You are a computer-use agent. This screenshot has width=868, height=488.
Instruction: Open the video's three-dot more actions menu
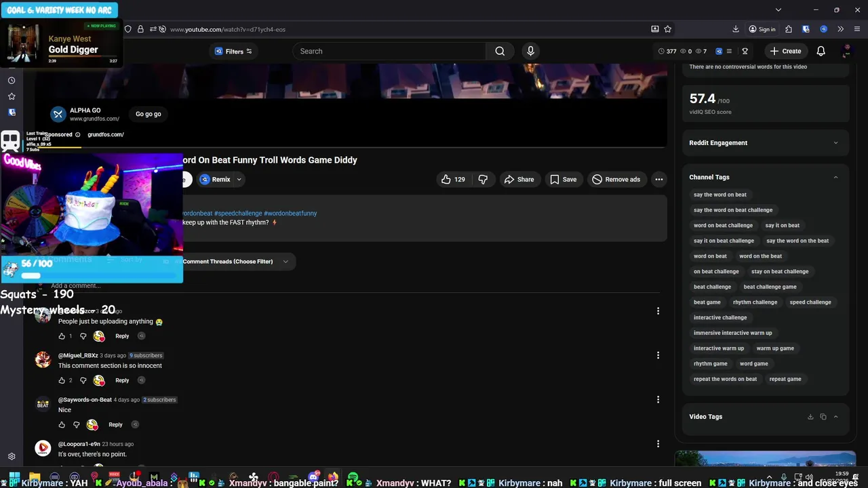coord(658,180)
